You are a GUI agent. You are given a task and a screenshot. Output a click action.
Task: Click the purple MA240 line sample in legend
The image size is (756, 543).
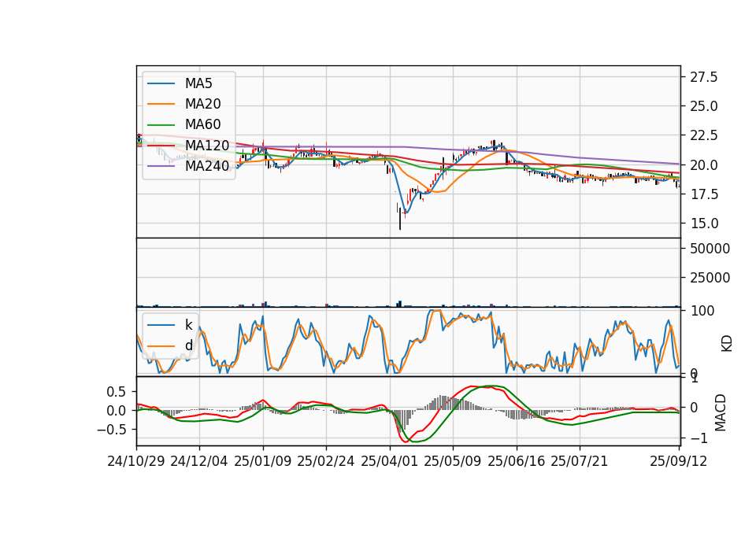click(x=161, y=166)
